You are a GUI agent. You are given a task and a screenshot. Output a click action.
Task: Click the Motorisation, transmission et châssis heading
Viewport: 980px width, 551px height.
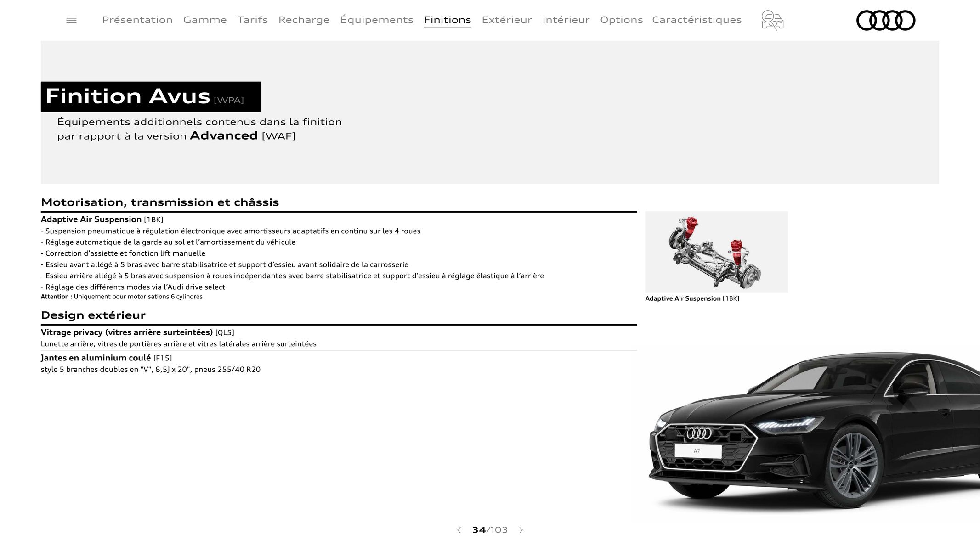pos(160,202)
